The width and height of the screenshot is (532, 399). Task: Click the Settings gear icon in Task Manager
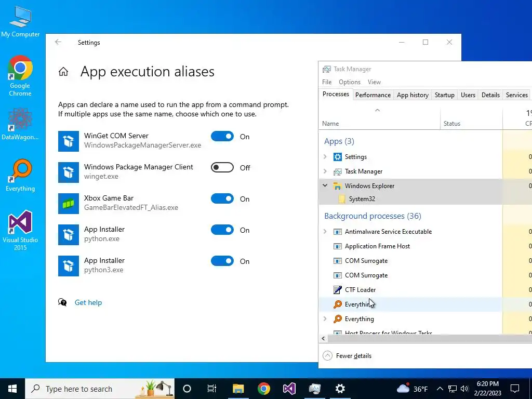coord(337,157)
